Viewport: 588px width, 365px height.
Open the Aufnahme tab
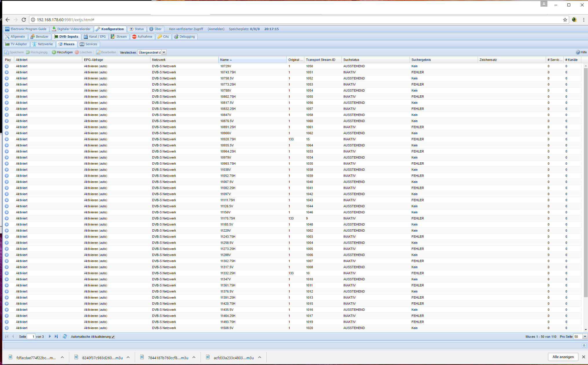tap(142, 37)
